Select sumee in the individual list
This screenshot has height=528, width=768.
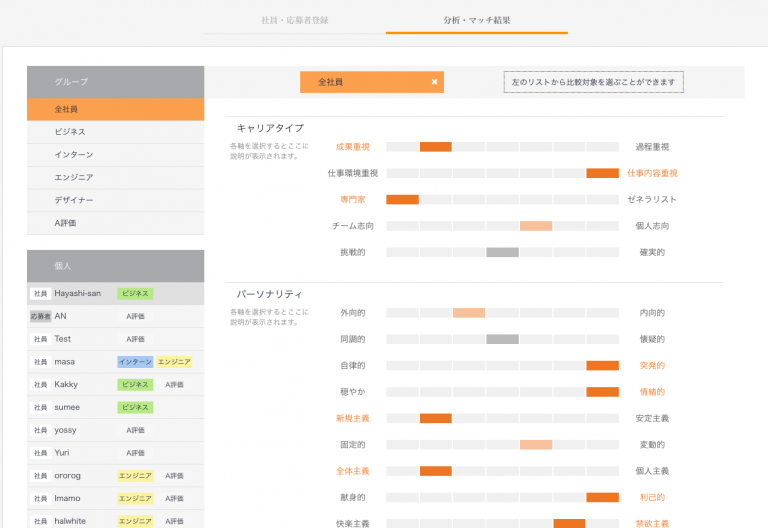point(116,408)
